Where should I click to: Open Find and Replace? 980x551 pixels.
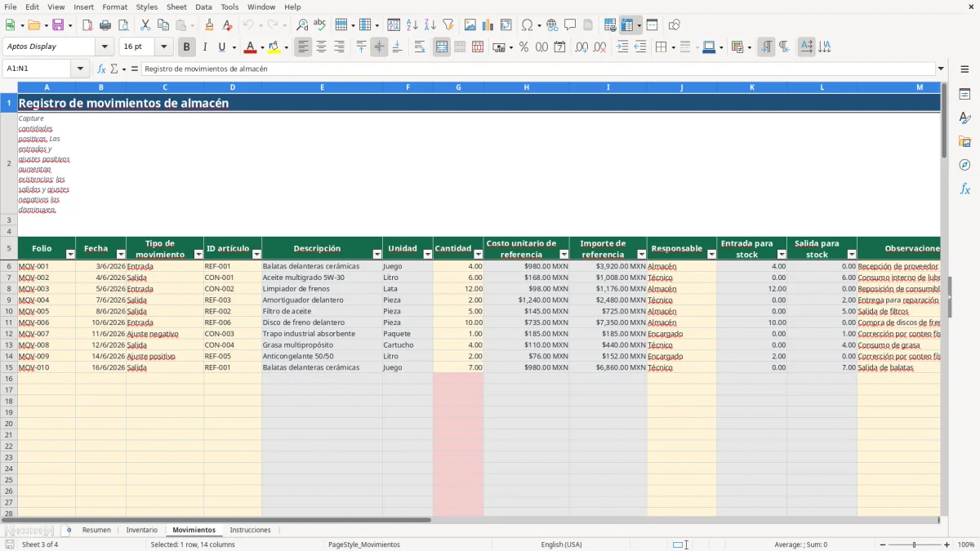pos(302,25)
